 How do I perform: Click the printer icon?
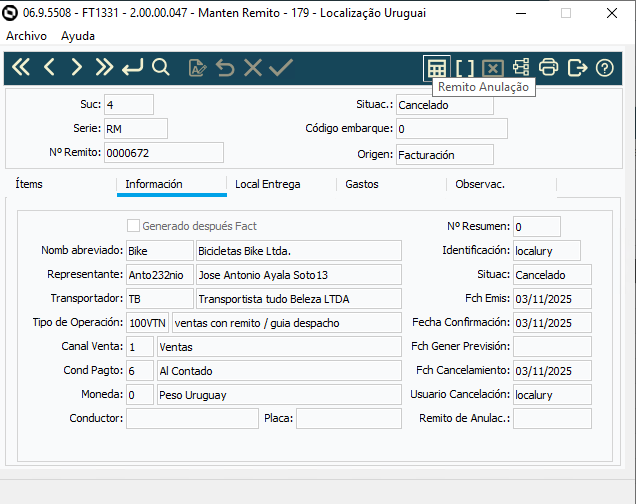[x=548, y=68]
